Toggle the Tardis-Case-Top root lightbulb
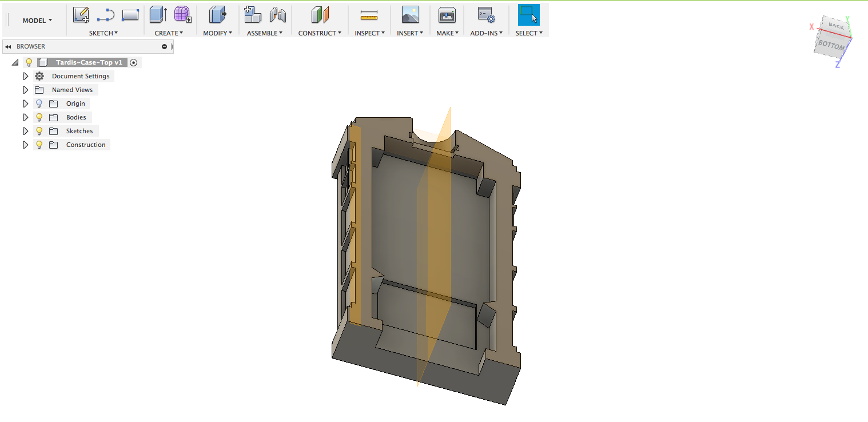This screenshot has width=868, height=422. [29, 62]
